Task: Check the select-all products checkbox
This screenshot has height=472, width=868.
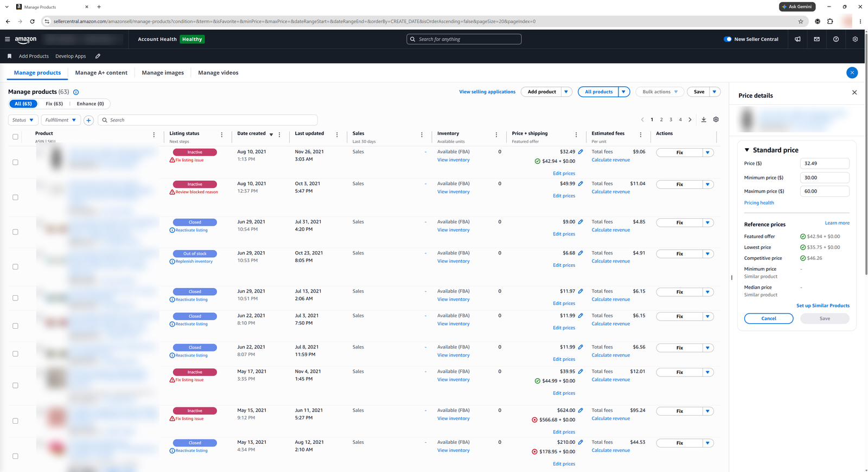Action: pyautogui.click(x=15, y=137)
